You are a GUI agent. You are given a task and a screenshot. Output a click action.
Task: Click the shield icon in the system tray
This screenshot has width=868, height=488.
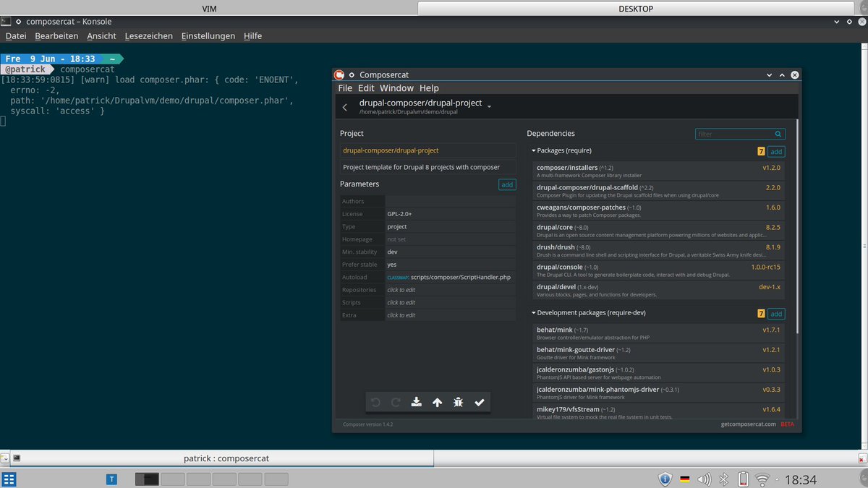point(665,479)
